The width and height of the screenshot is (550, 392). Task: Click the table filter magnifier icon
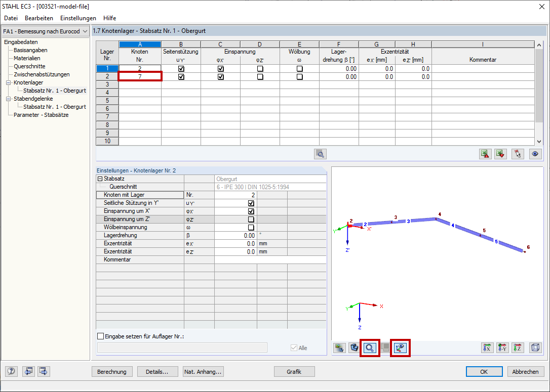point(320,154)
